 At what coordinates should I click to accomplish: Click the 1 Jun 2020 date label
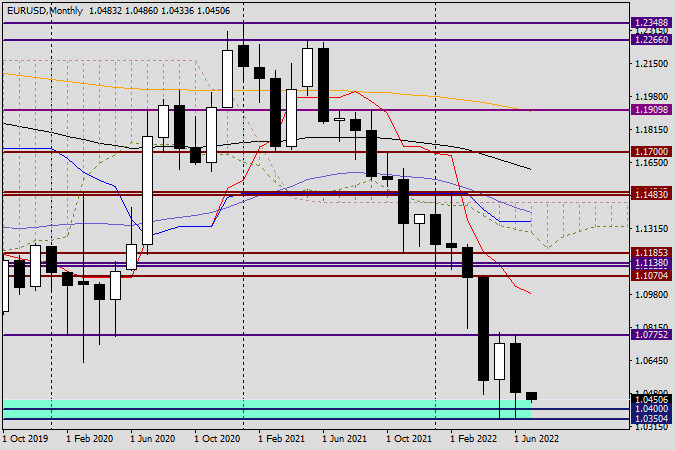153,439
